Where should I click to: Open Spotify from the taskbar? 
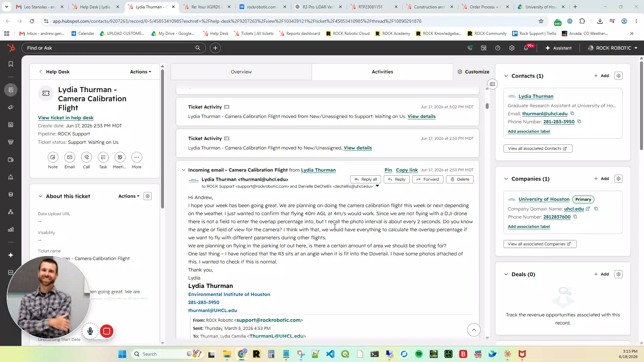[419, 354]
